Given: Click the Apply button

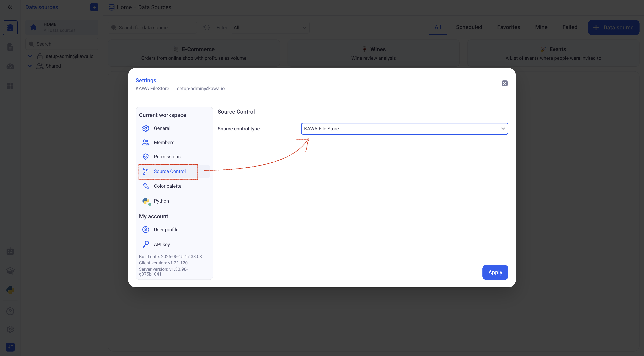Looking at the screenshot, I should click(x=495, y=272).
